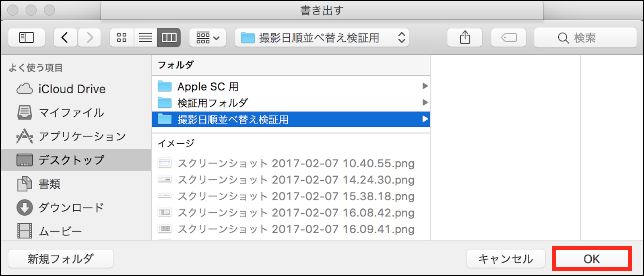The width and height of the screenshot is (644, 276).
Task: Open iCloud Drive in the sidebar
Action: click(72, 89)
